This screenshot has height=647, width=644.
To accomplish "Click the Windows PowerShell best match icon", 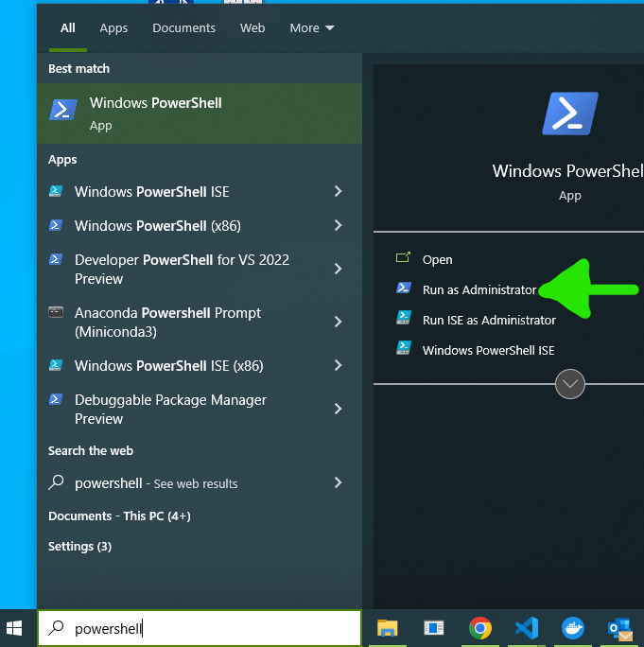I will click(x=63, y=110).
